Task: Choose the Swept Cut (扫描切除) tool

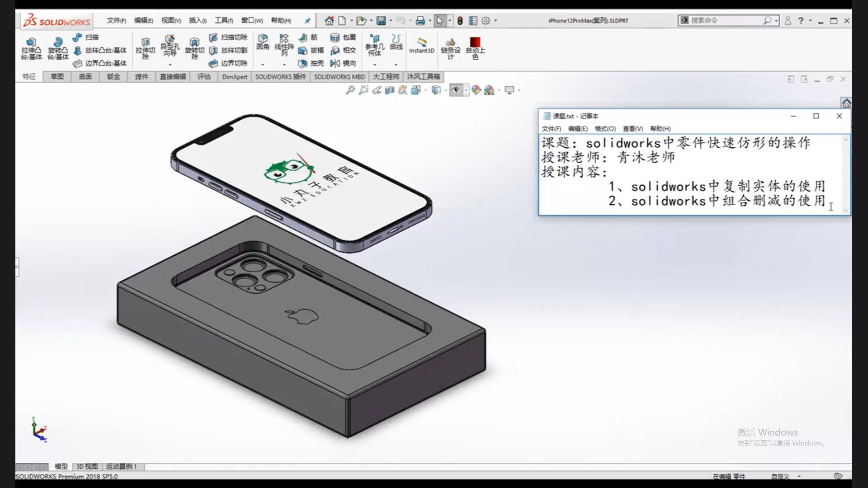Action: click(x=228, y=37)
